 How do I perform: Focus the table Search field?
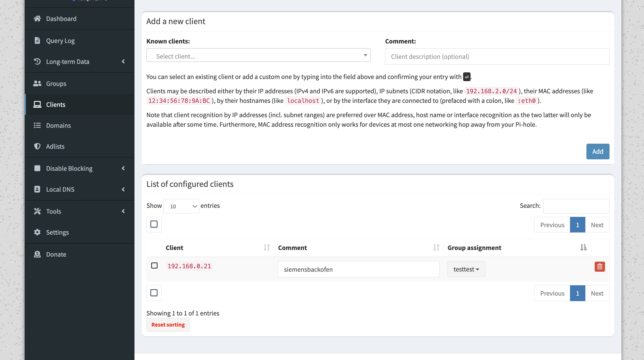576,206
